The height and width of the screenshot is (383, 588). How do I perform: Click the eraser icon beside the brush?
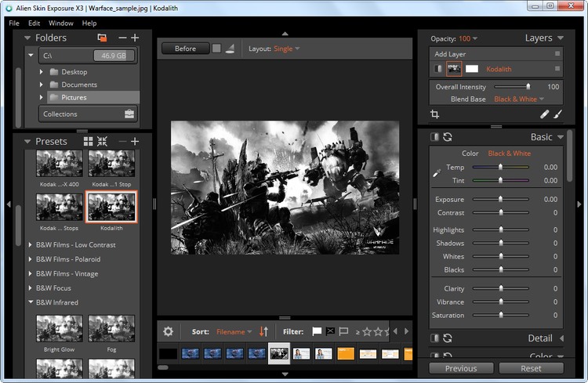pyautogui.click(x=545, y=114)
